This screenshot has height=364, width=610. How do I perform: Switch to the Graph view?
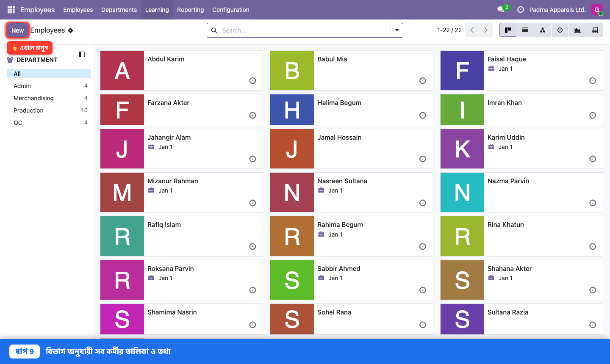[577, 30]
